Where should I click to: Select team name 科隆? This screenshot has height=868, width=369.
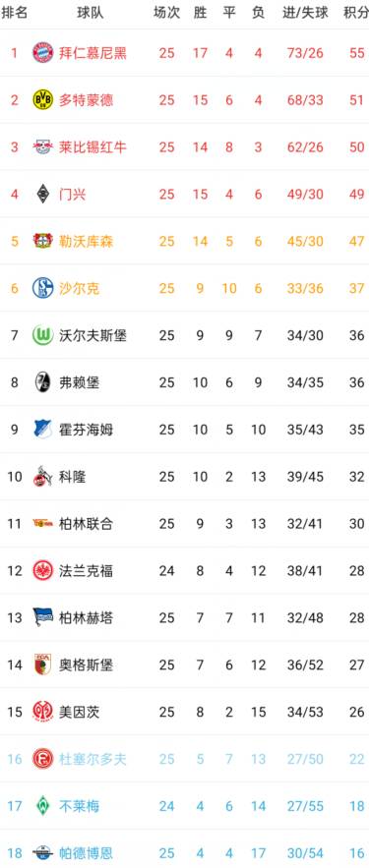pos(73,476)
